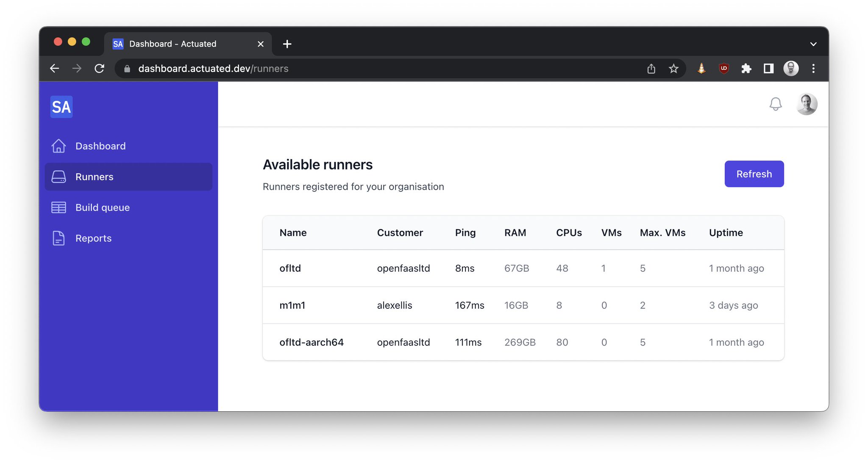Open the Chrome three-dot menu
This screenshot has height=463, width=868.
pos(813,68)
